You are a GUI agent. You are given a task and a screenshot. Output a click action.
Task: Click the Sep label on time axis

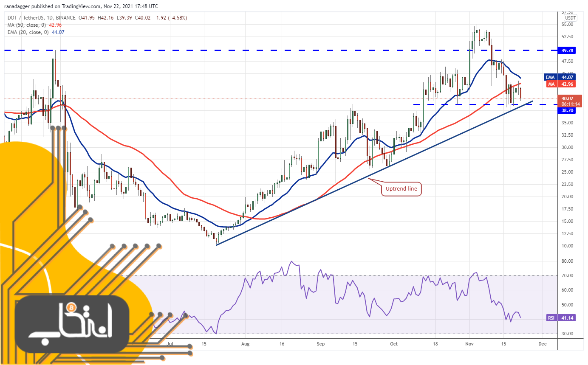(321, 344)
